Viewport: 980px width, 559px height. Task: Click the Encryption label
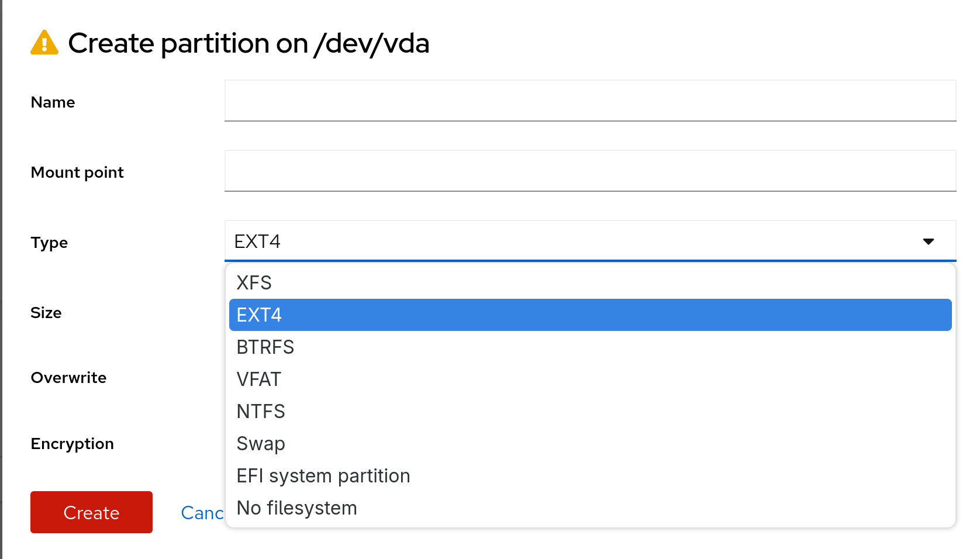click(72, 444)
